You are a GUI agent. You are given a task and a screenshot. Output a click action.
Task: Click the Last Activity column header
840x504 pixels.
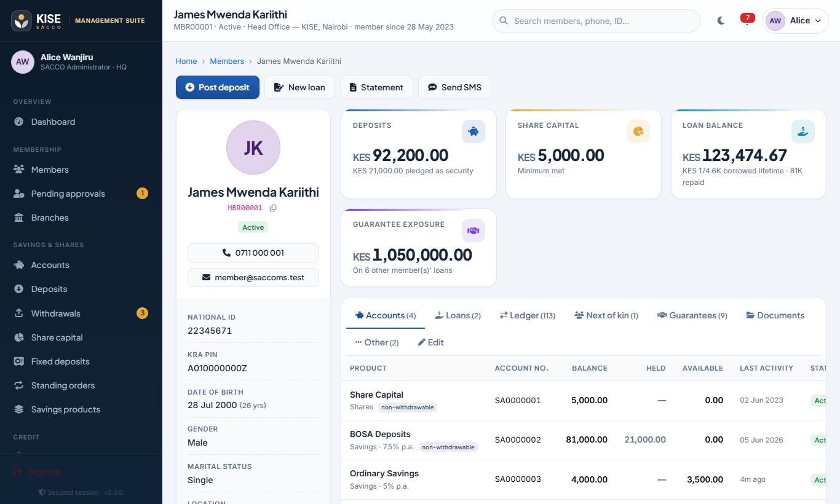click(766, 368)
